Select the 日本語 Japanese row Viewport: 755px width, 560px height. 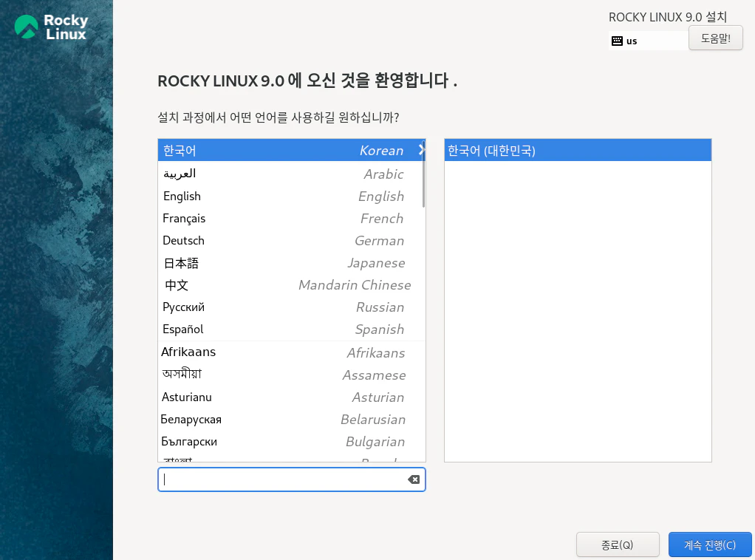pyautogui.click(x=291, y=262)
